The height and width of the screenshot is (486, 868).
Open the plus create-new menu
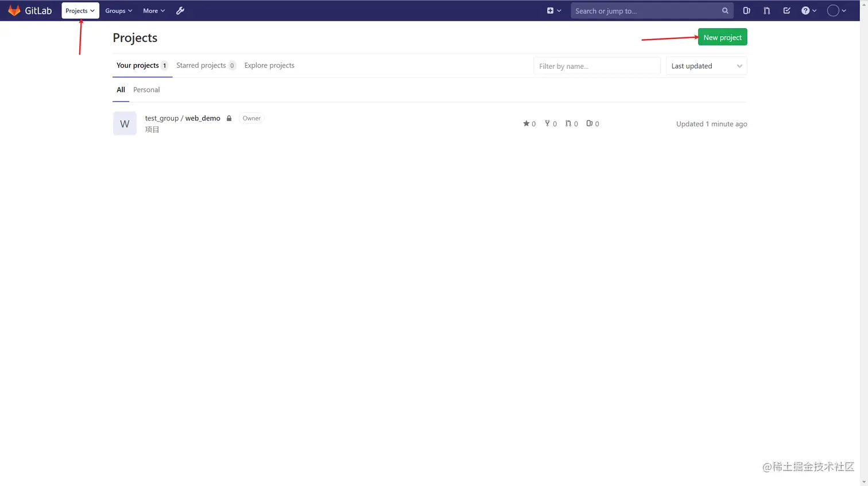click(x=554, y=11)
